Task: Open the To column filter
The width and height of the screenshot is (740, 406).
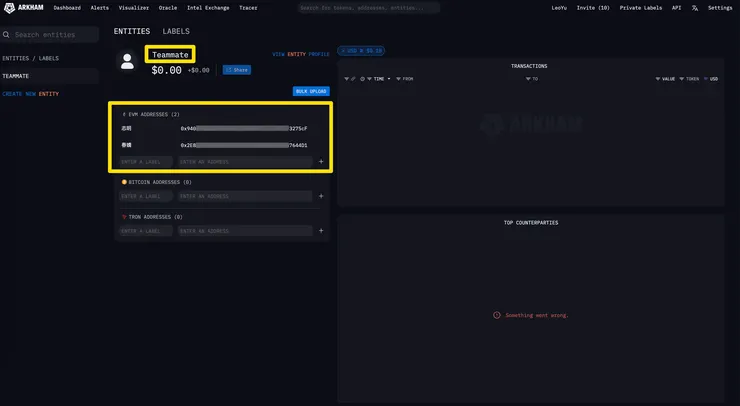Action: pos(528,79)
